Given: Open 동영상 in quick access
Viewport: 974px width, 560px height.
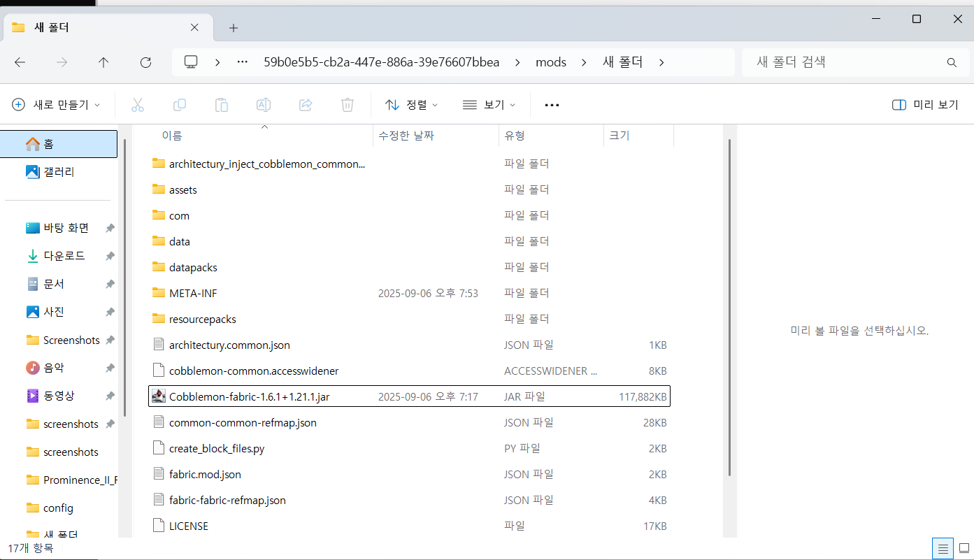Looking at the screenshot, I should (x=59, y=396).
